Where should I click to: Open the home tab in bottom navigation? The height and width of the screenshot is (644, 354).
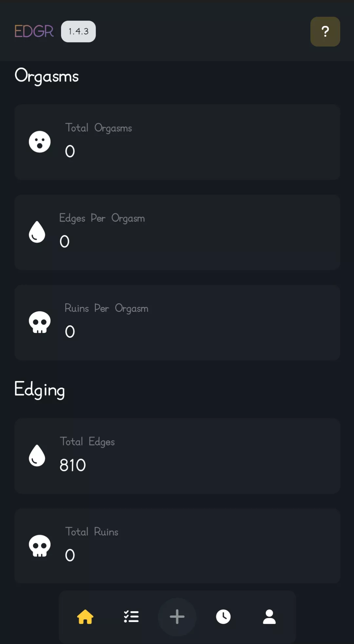[85, 617]
